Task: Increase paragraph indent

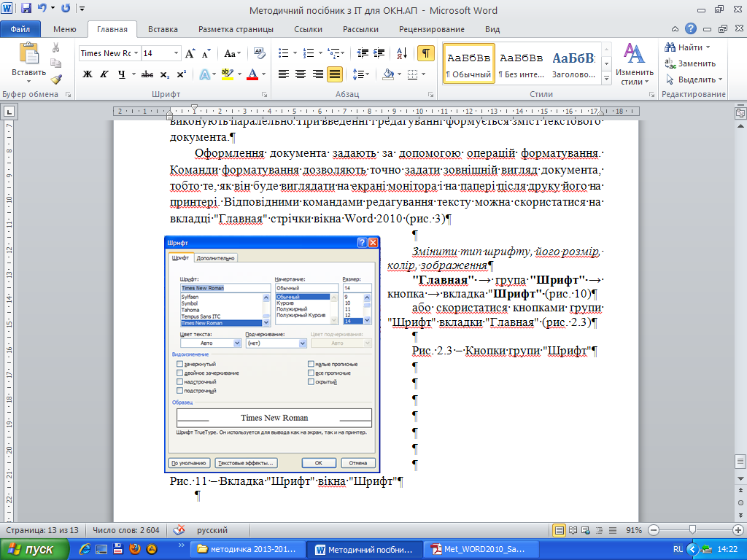Action: pos(379,53)
